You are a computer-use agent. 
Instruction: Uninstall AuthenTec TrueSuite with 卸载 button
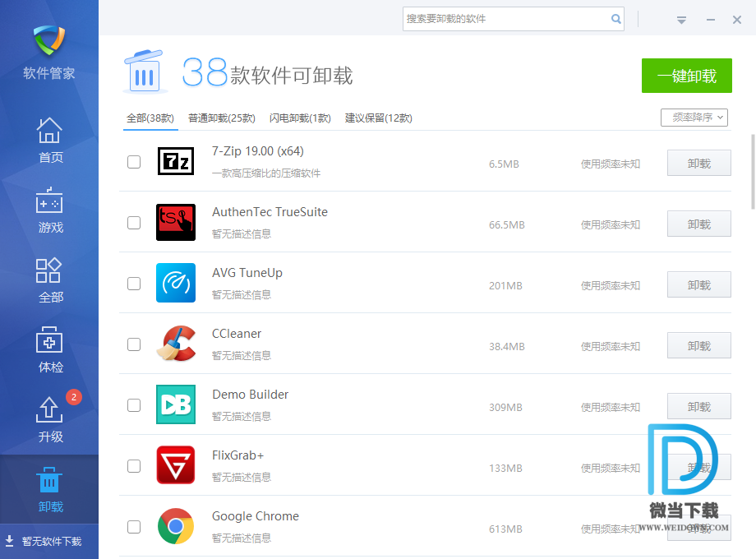pos(699,224)
